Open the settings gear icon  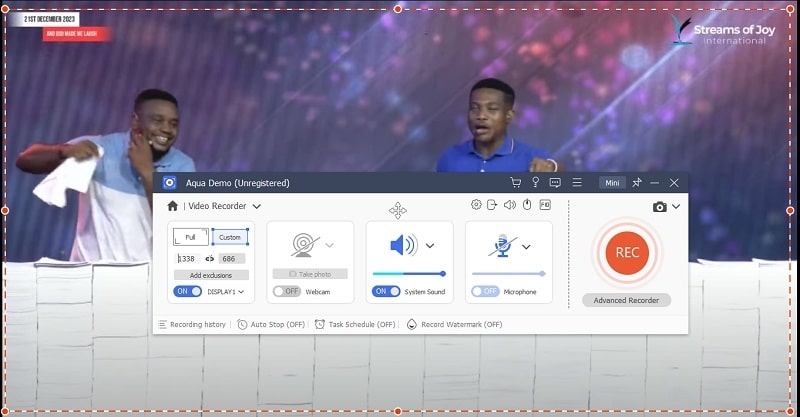(x=476, y=205)
